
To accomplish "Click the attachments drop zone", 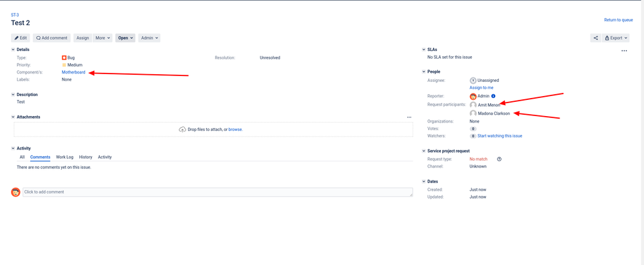I will tap(213, 130).
